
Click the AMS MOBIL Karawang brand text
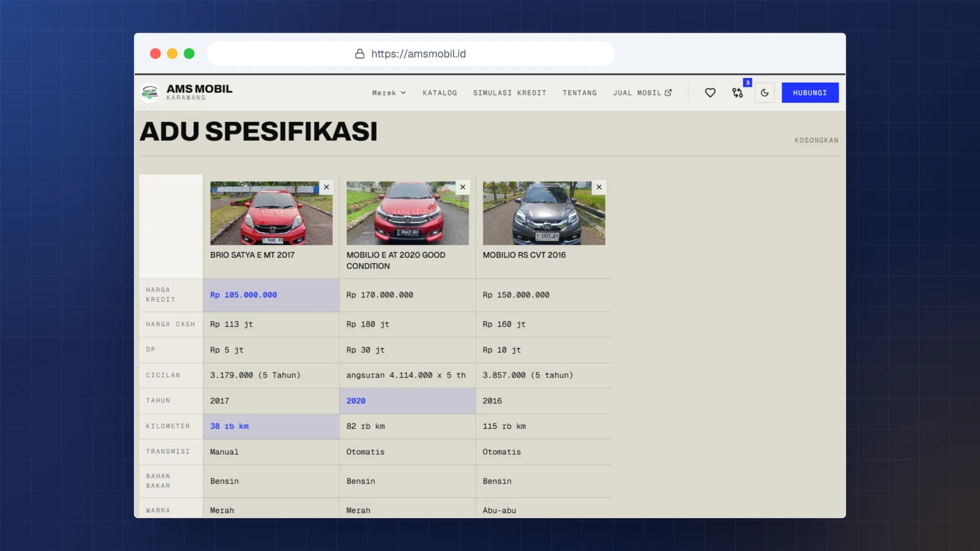[199, 92]
